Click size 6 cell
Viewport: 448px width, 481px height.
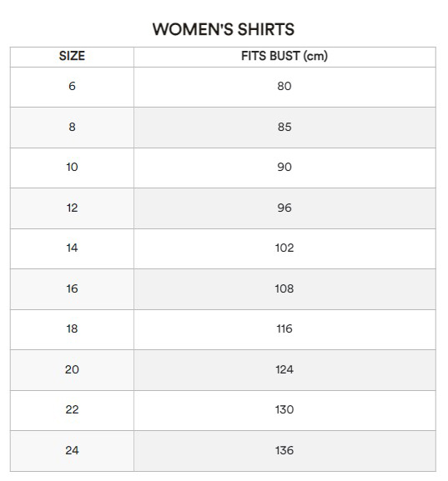72,86
